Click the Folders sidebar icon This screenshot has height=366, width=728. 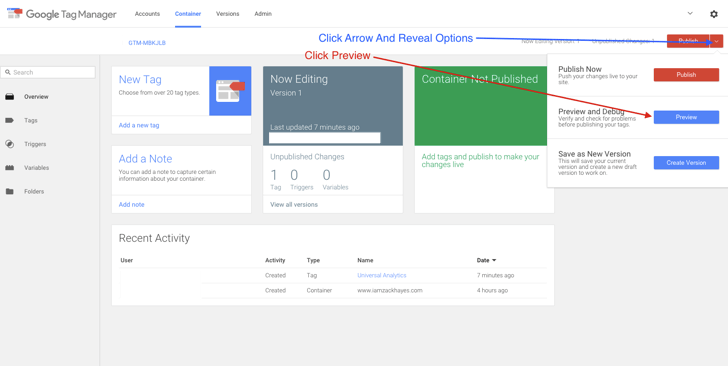click(9, 191)
